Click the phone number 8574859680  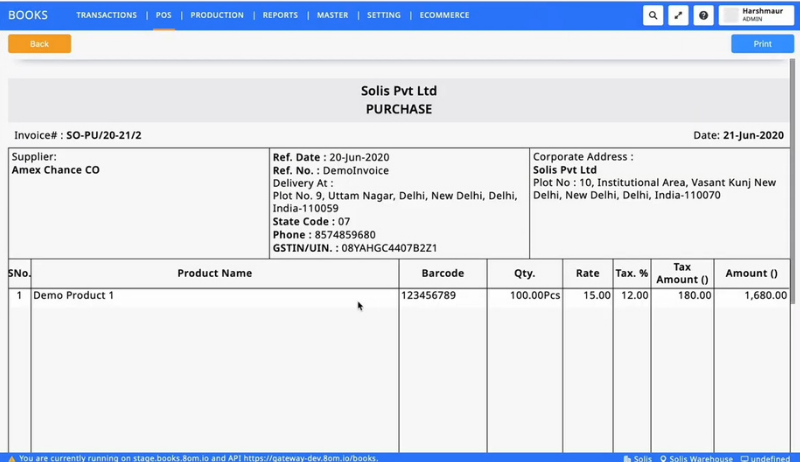pyautogui.click(x=345, y=235)
